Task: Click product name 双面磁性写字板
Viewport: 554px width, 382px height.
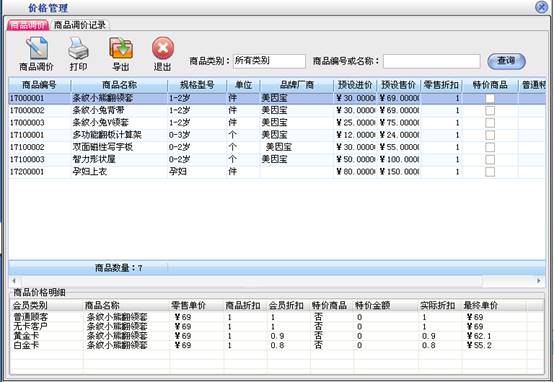Action: (103, 147)
